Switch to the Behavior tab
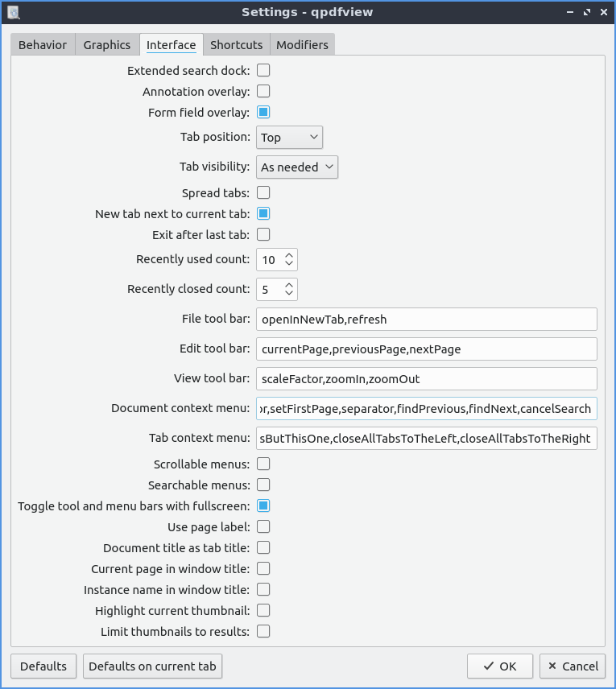616x689 pixels. (x=43, y=45)
